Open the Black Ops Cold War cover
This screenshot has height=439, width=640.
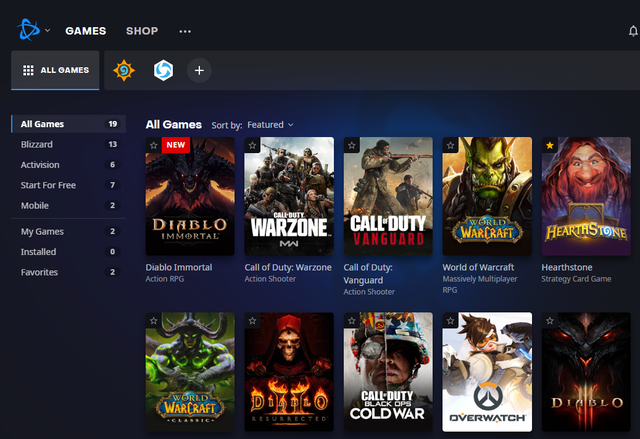point(388,372)
